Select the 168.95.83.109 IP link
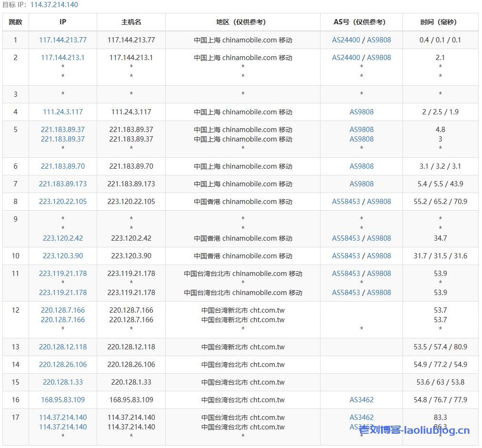This screenshot has width=482, height=448. [x=62, y=399]
